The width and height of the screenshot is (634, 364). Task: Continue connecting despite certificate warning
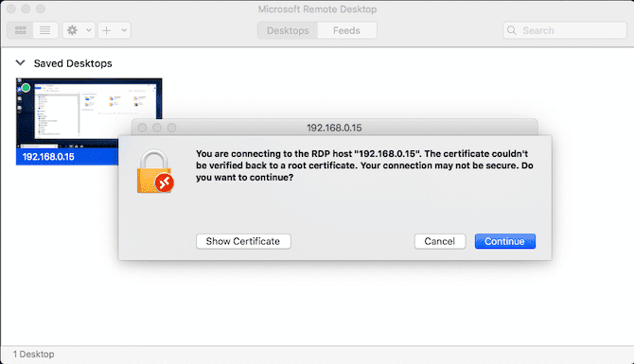(504, 241)
